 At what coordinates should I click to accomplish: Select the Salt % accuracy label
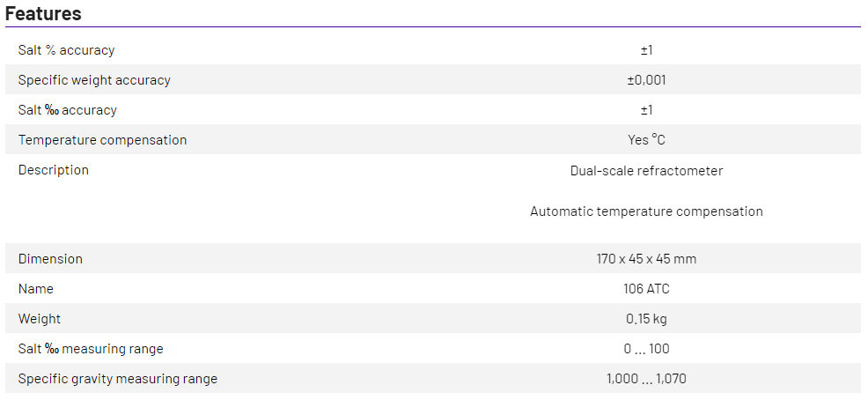pos(66,50)
